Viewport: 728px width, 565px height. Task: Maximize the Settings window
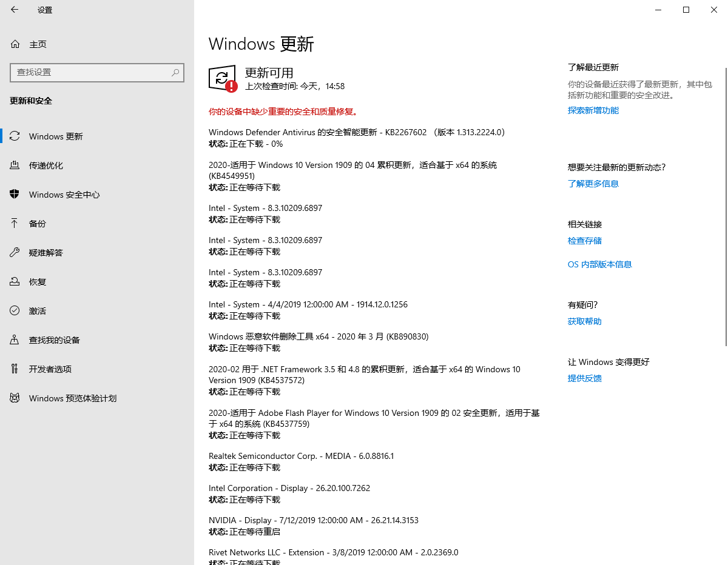tap(686, 10)
